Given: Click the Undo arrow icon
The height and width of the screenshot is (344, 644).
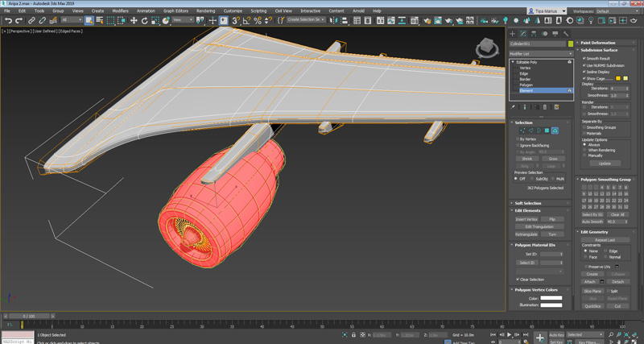Looking at the screenshot, I should (8, 20).
